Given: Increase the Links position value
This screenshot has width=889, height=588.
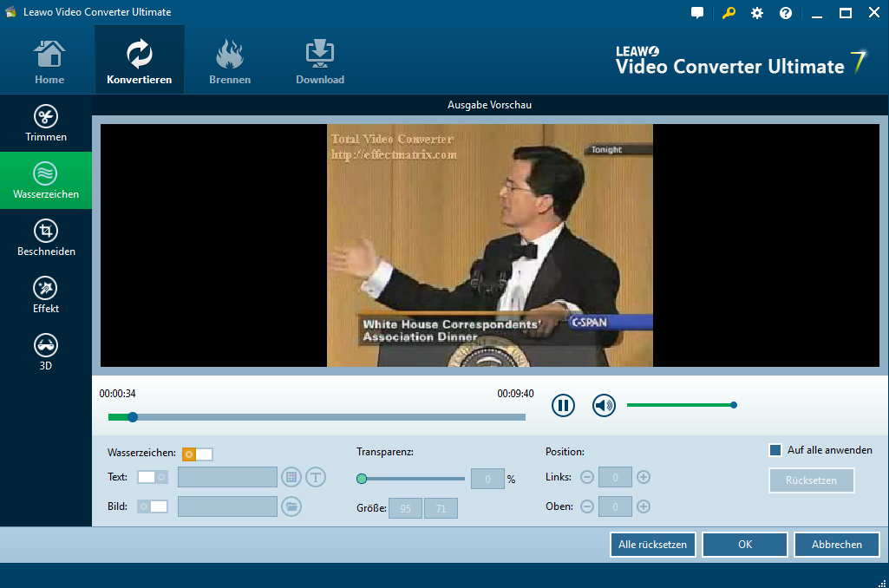Looking at the screenshot, I should pos(644,477).
